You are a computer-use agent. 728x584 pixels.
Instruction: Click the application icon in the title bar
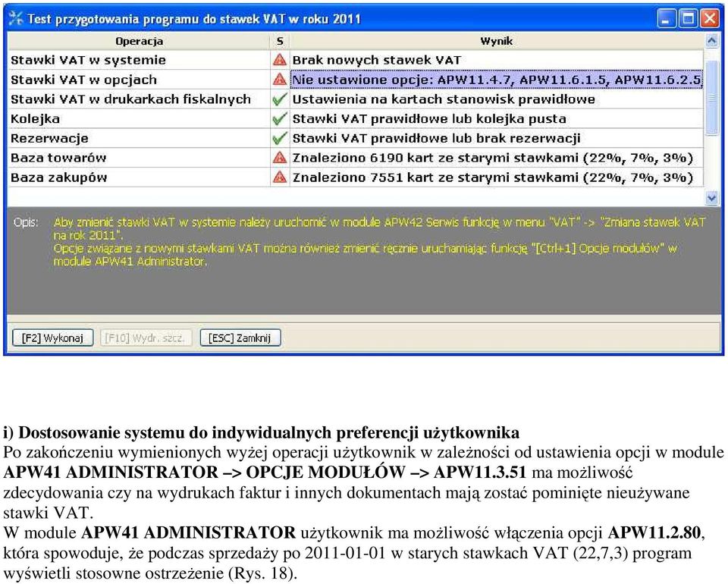tap(16, 18)
